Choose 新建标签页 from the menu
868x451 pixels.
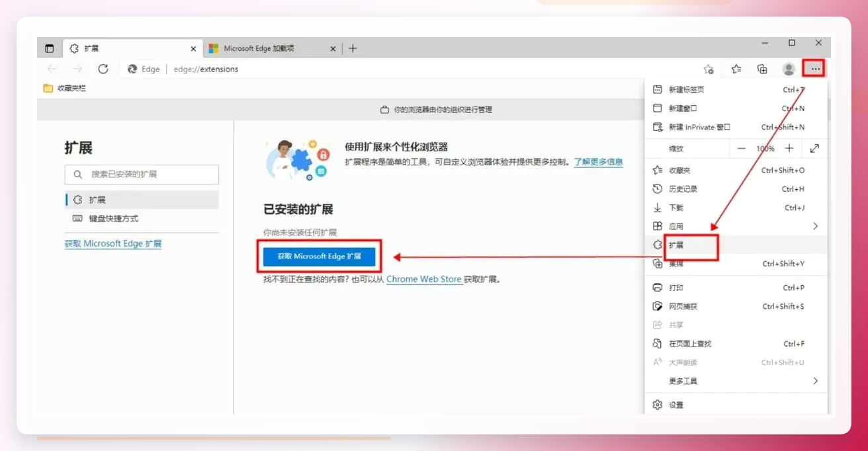tap(736, 89)
